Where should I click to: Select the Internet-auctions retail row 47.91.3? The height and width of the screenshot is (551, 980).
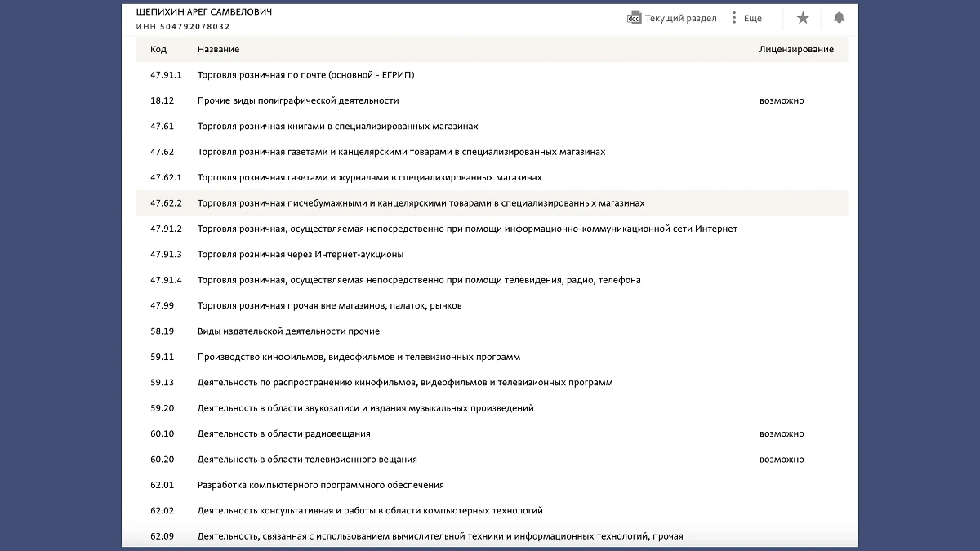(301, 255)
